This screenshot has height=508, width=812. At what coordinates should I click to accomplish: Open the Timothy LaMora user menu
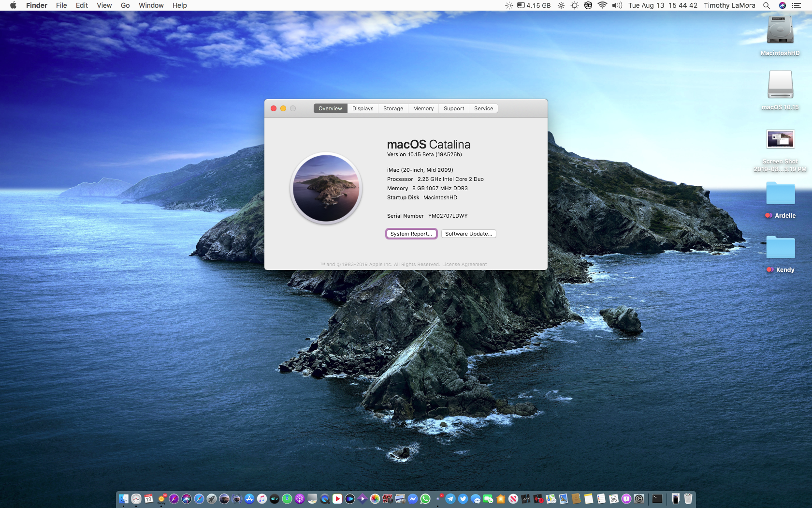coord(729,5)
